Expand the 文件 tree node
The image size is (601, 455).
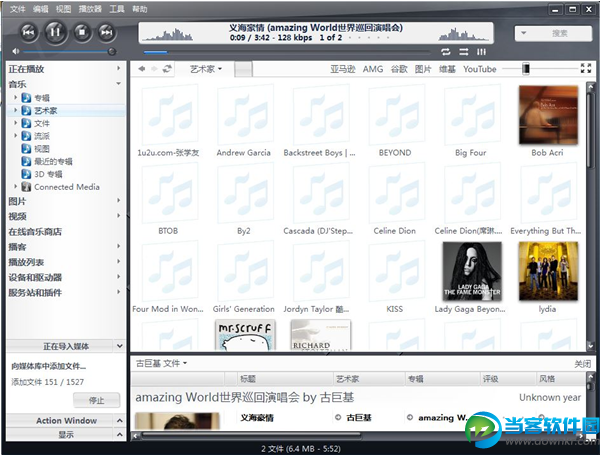coord(15,123)
